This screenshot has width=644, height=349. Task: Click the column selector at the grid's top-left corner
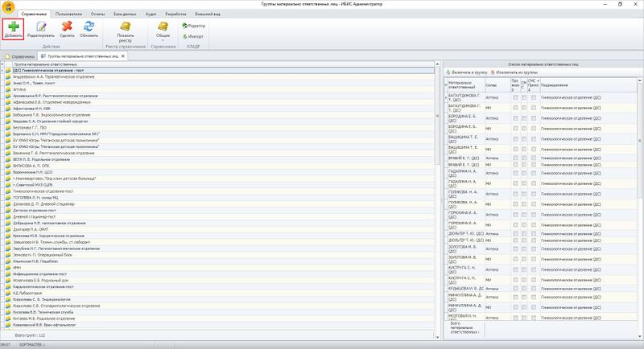click(x=4, y=64)
